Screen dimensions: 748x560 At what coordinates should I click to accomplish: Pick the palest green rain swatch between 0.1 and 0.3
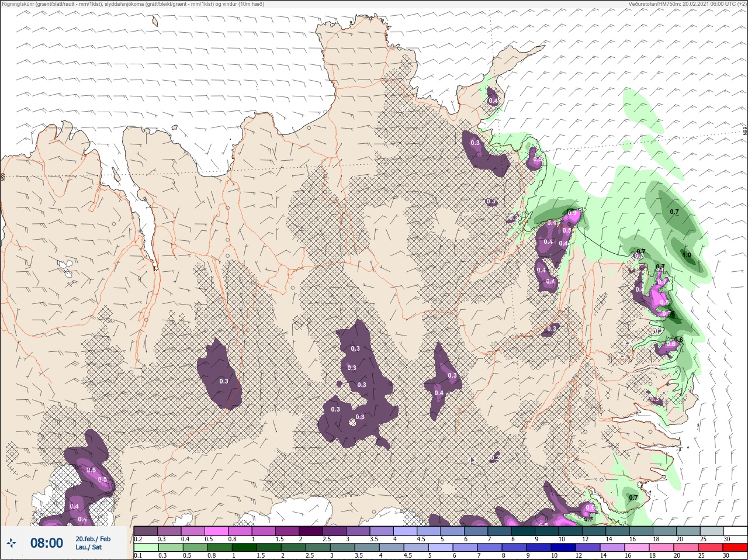click(146, 548)
